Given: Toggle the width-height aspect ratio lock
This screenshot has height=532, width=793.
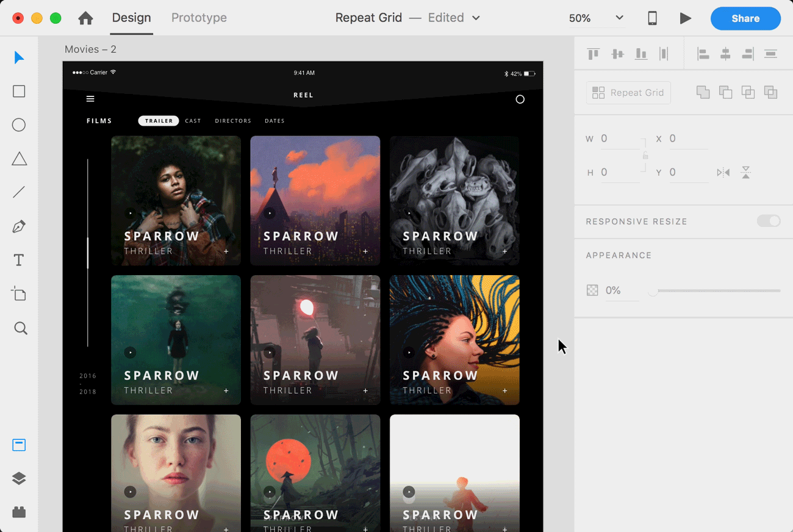Looking at the screenshot, I should [645, 156].
